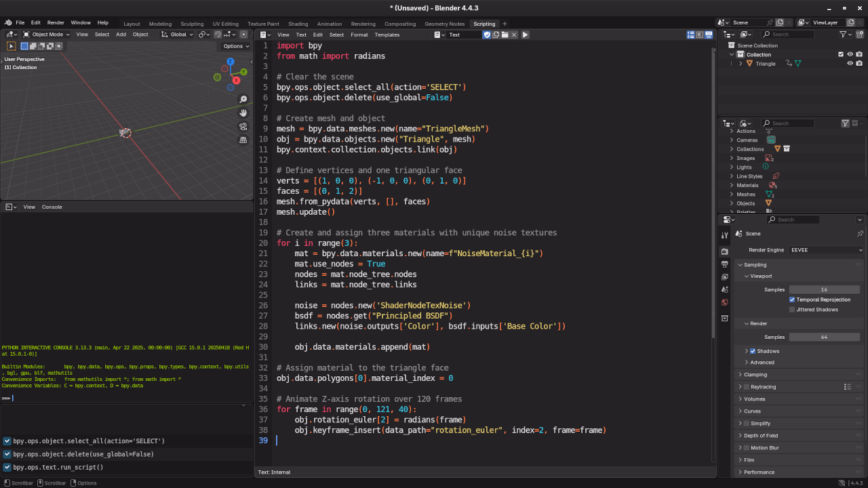Click the blue Z axis gizmo

231,62
